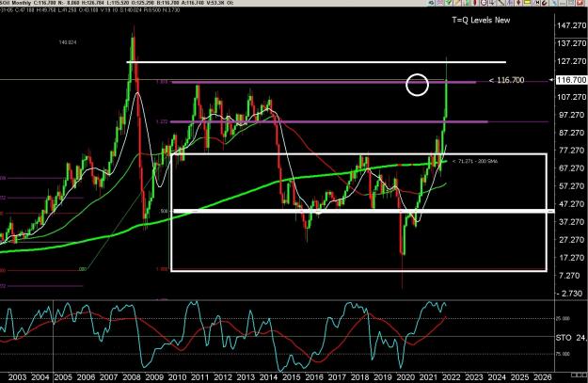The image size is (588, 383).
Task: Click the 140.024 high price label
Action: [x=68, y=42]
